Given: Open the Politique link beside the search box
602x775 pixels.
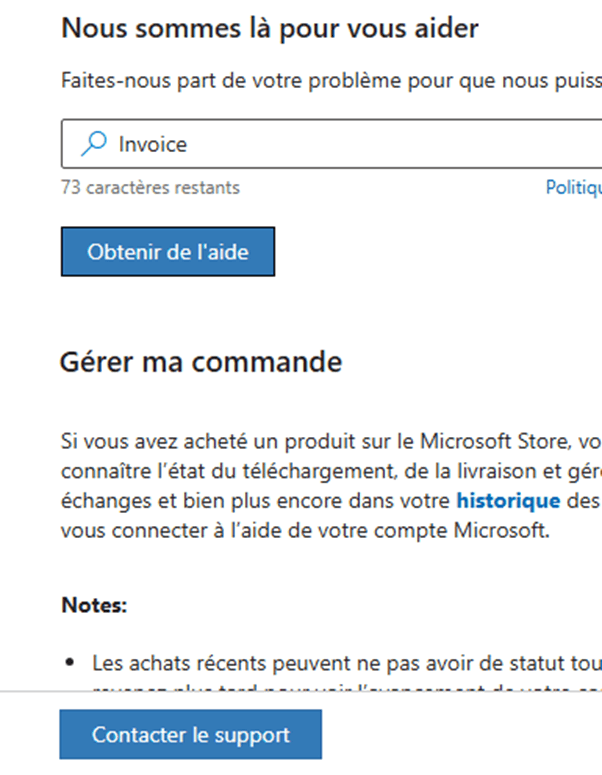Looking at the screenshot, I should point(573,188).
